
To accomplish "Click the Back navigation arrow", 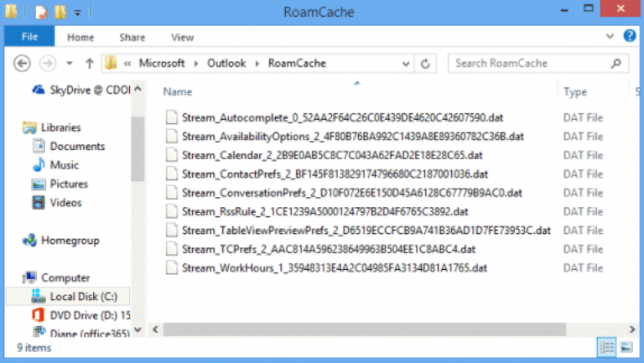I will (22, 64).
